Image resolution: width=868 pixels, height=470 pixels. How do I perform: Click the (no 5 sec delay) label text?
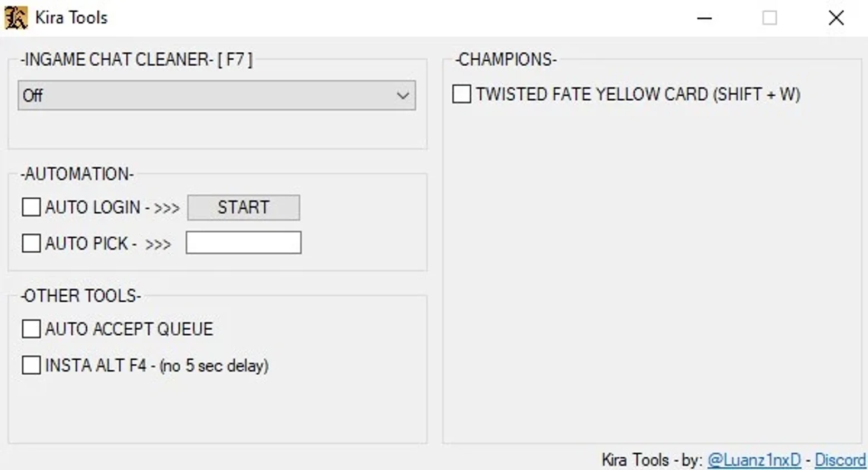214,366
